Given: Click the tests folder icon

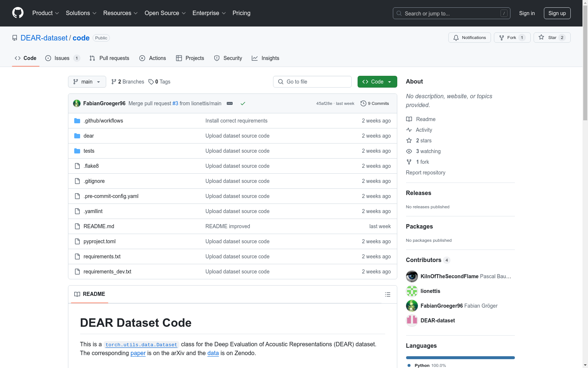Looking at the screenshot, I should pos(77,151).
